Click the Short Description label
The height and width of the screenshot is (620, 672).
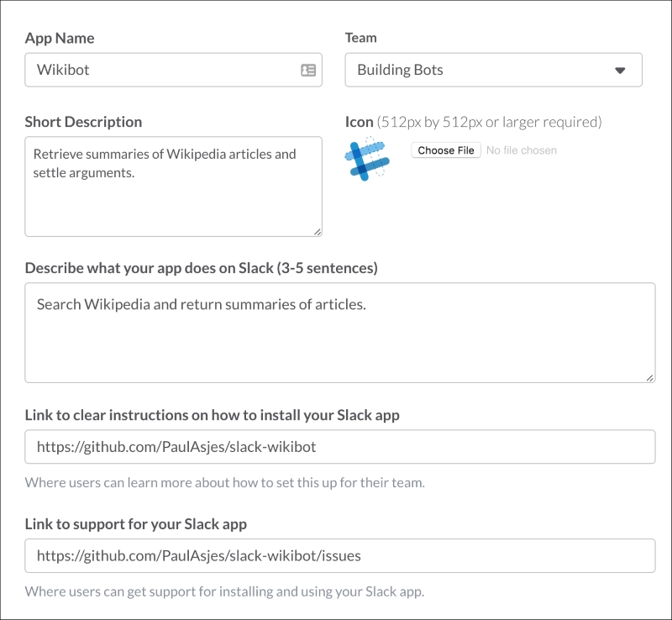83,122
